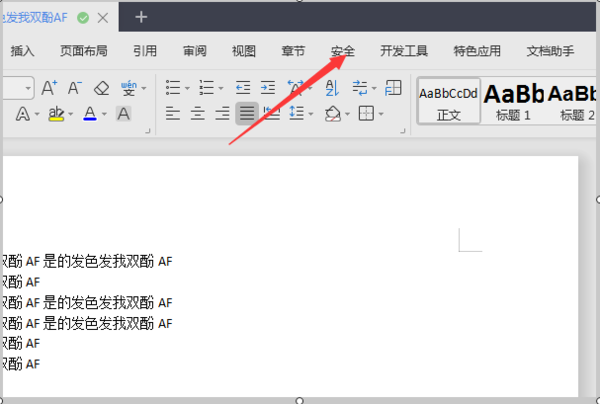This screenshot has width=600, height=404.
Task: Apply the blue font color
Action: (x=90, y=114)
